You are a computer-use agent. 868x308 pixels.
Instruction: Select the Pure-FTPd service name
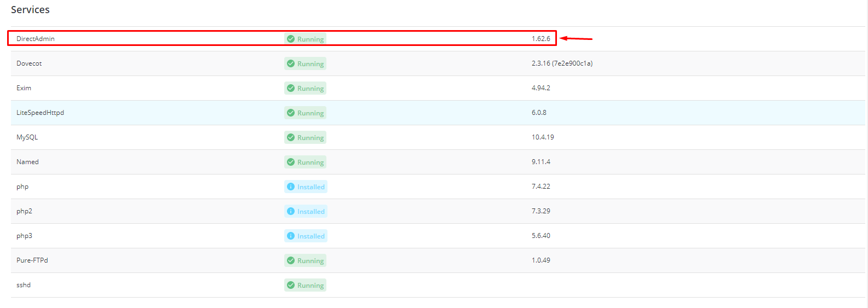click(32, 260)
